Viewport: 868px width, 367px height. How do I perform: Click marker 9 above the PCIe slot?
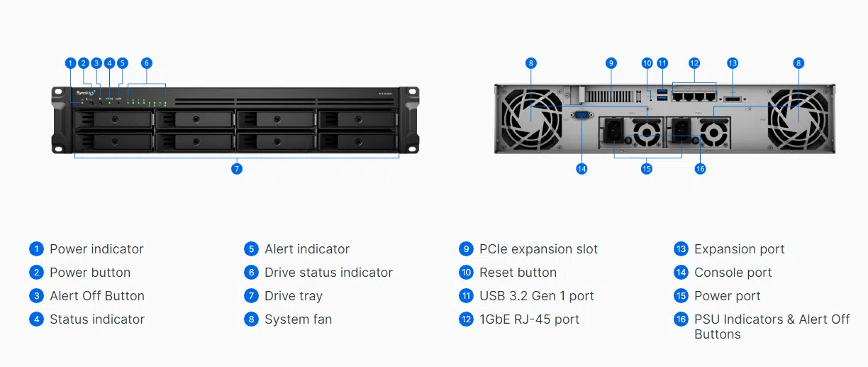point(611,63)
